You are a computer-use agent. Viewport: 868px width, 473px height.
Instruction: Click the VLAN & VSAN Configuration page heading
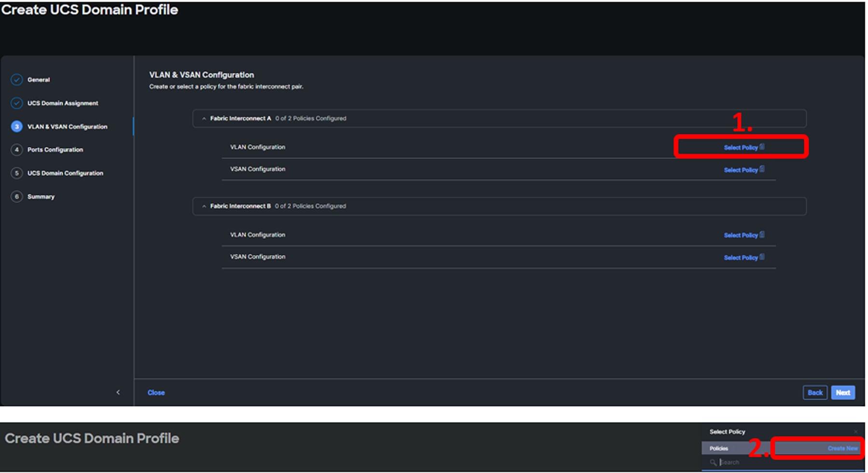202,75
